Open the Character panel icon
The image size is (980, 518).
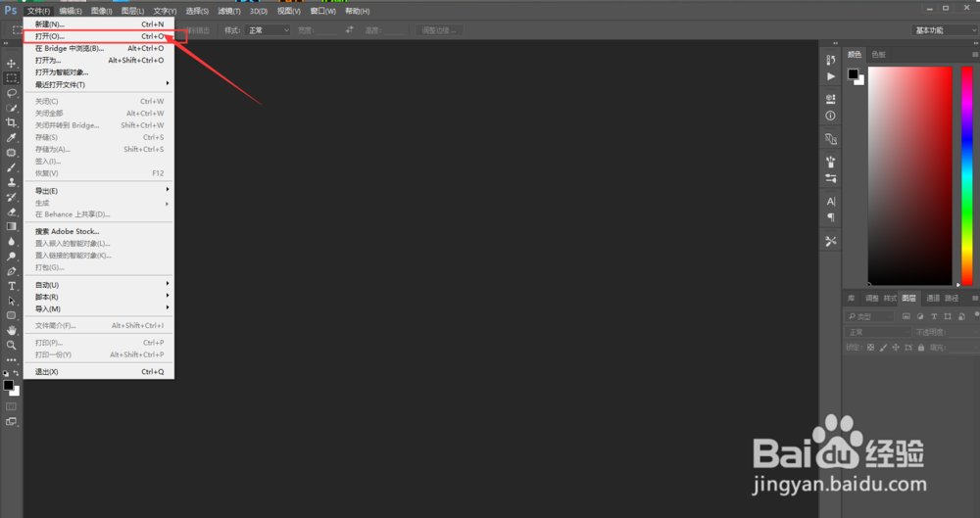831,201
